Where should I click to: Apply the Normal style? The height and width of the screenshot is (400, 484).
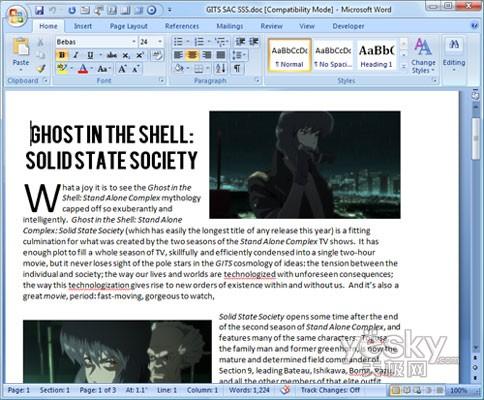[289, 55]
